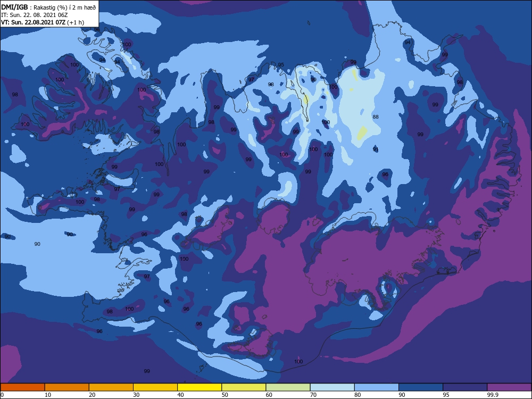The width and height of the screenshot is (532, 399).
Task: Pick the pale yellow 50–60 legend swatch
Action: (x=244, y=387)
